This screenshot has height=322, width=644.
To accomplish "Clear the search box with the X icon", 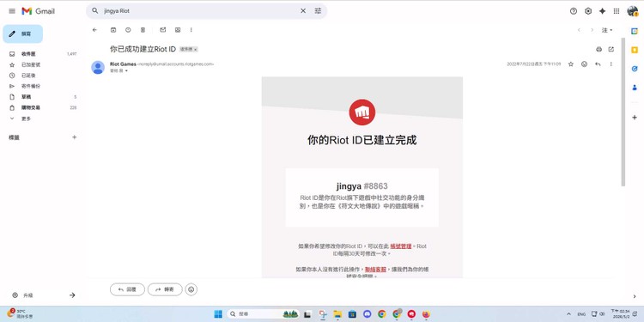I will (303, 11).
